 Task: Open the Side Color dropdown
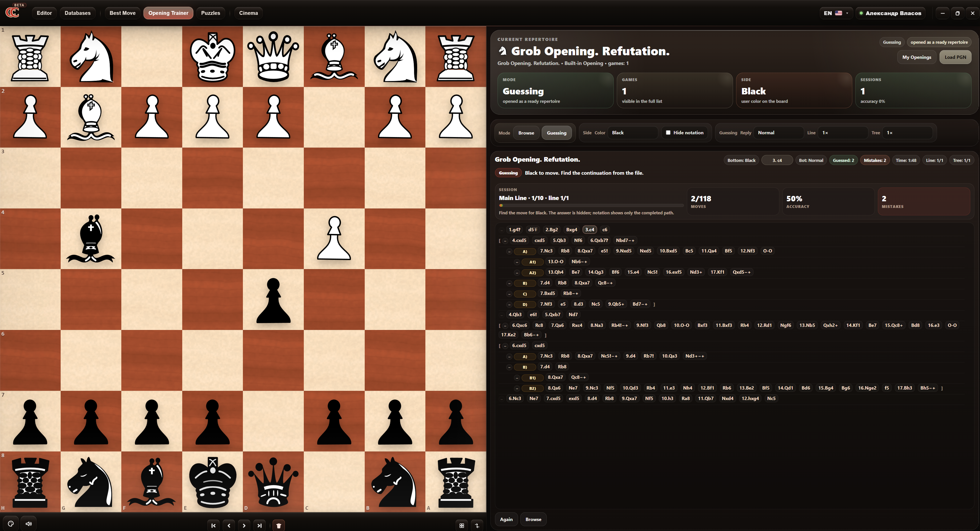click(632, 133)
